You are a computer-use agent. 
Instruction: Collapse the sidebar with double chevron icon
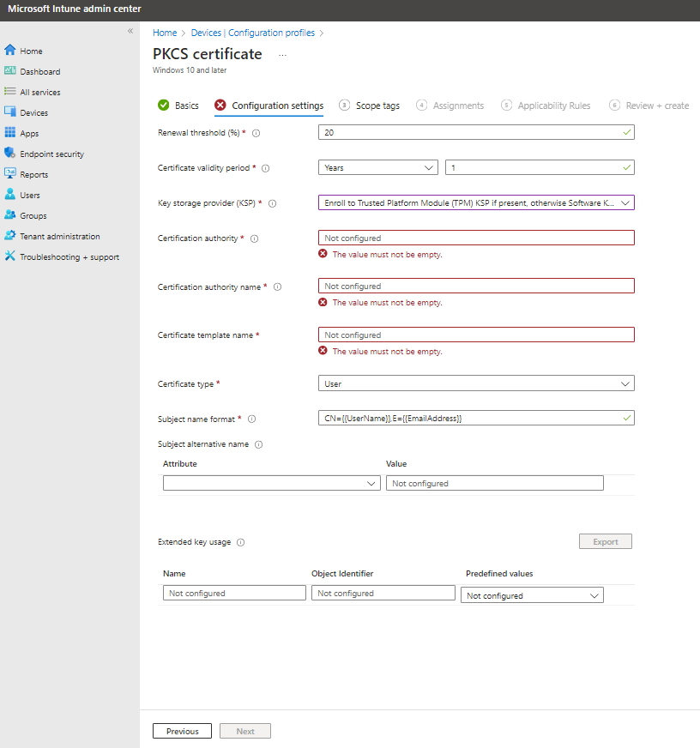(x=130, y=31)
